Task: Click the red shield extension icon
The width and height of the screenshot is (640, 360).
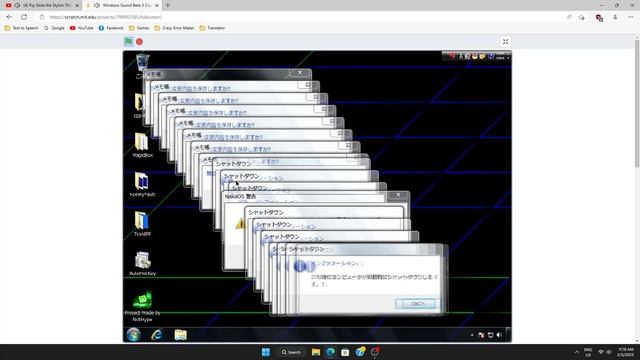Action: pos(599,18)
